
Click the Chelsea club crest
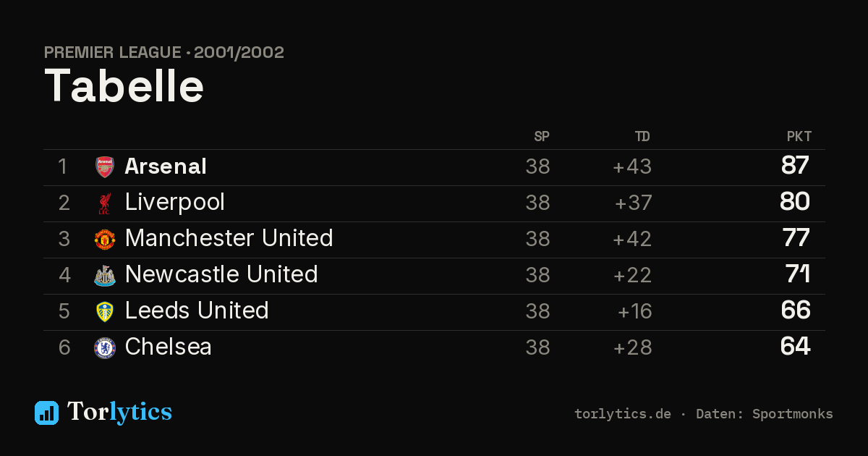click(105, 348)
